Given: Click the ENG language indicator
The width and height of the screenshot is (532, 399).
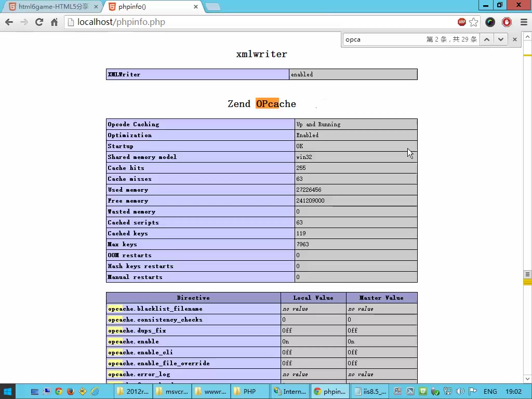Looking at the screenshot, I should point(490,392).
